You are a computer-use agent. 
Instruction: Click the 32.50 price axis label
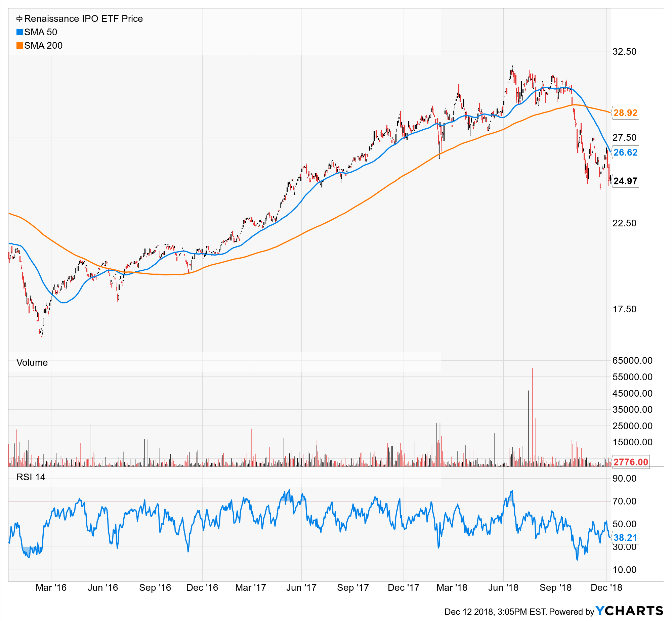click(x=624, y=52)
